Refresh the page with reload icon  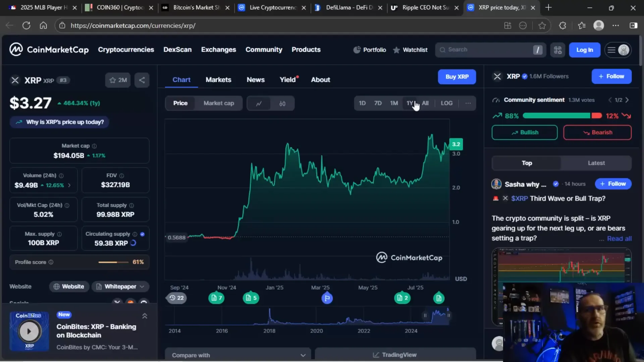(26, 25)
